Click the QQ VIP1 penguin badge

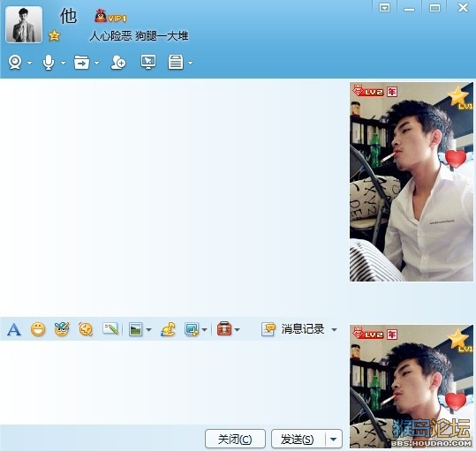pos(110,17)
